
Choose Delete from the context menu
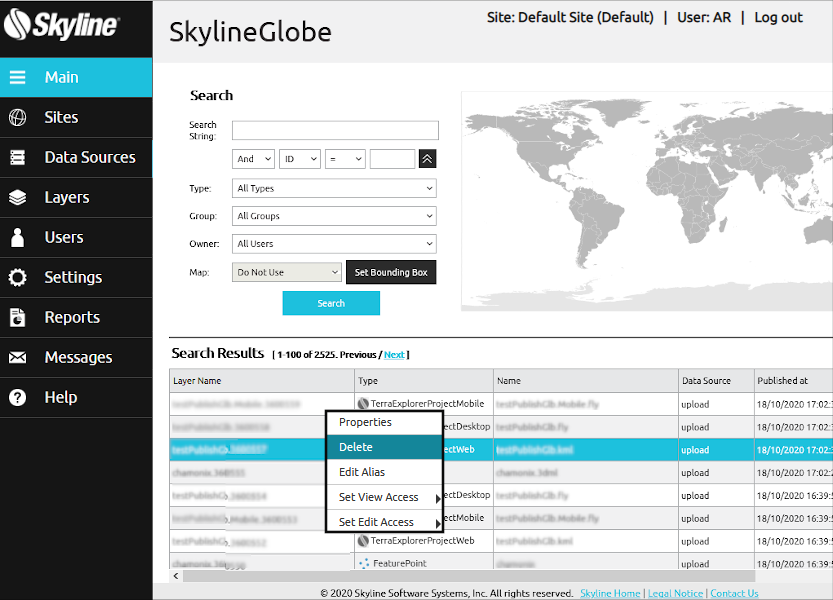[x=384, y=447]
